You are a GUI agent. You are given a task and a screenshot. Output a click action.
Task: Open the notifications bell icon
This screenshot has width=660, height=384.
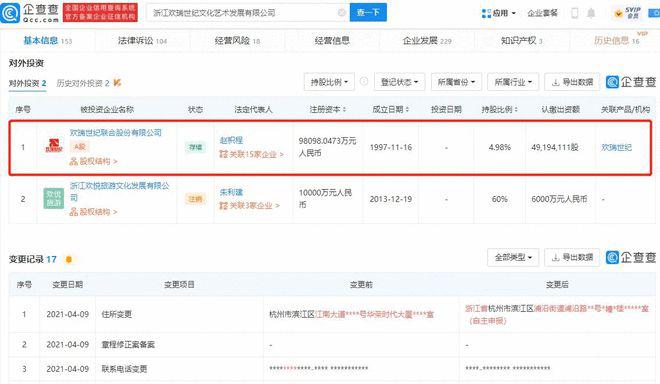point(591,13)
